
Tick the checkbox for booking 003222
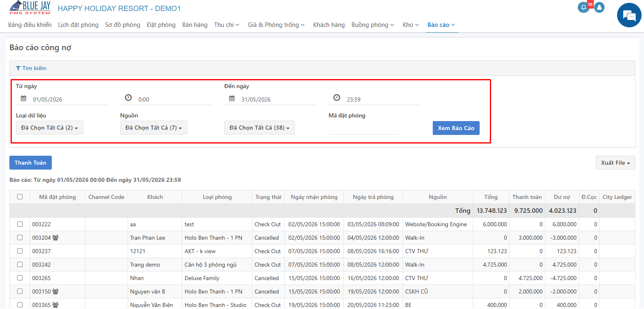point(20,224)
